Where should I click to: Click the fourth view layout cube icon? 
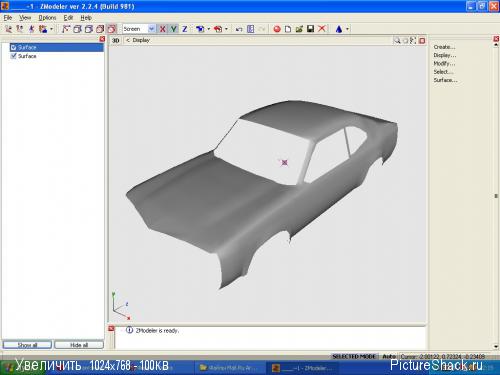[100, 29]
